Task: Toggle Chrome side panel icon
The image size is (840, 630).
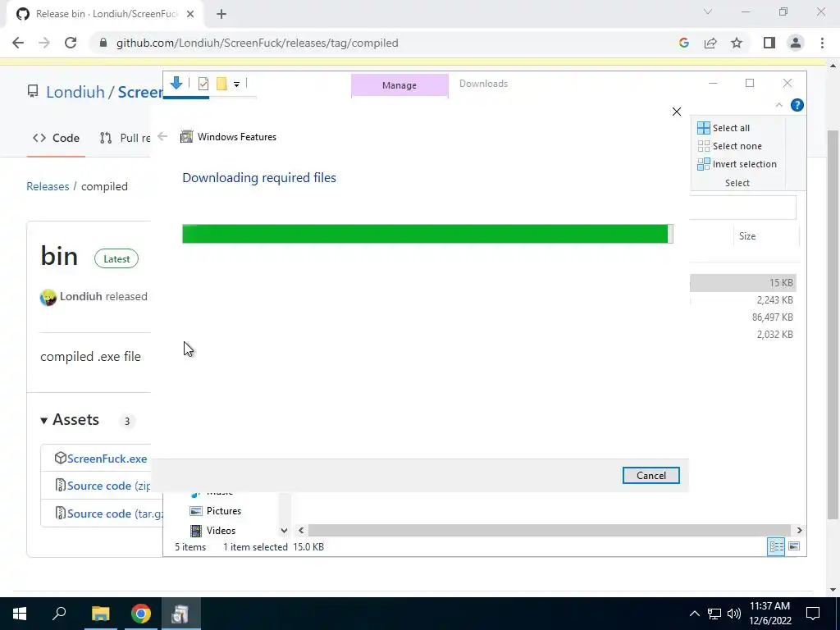Action: 769,43
